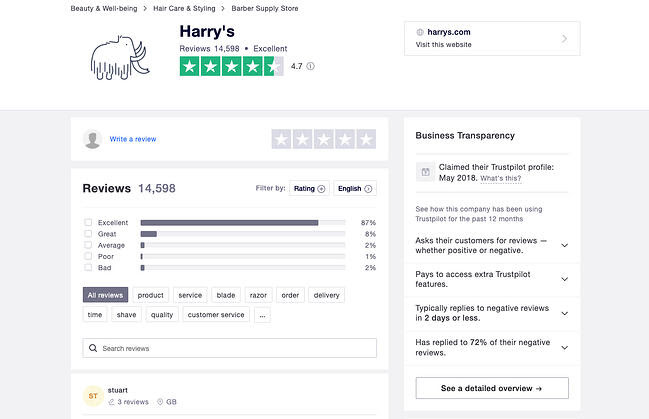The width and height of the screenshot is (649, 419).
Task: Check the Bad rating filter
Action: tap(88, 267)
